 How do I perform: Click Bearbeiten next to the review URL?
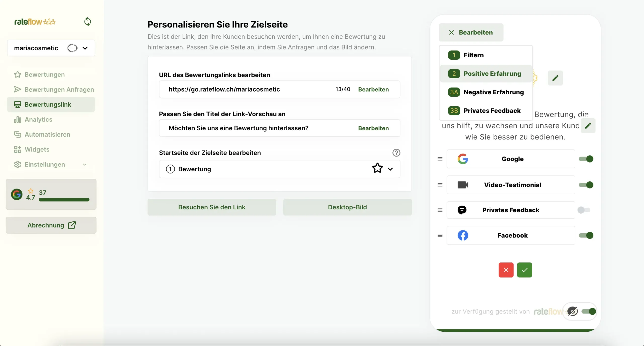373,89
